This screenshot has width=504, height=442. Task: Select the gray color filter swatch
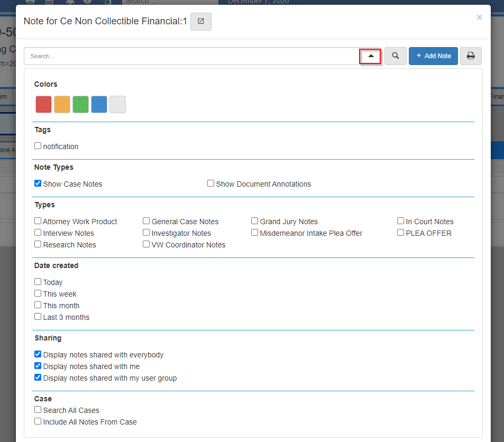click(x=117, y=105)
